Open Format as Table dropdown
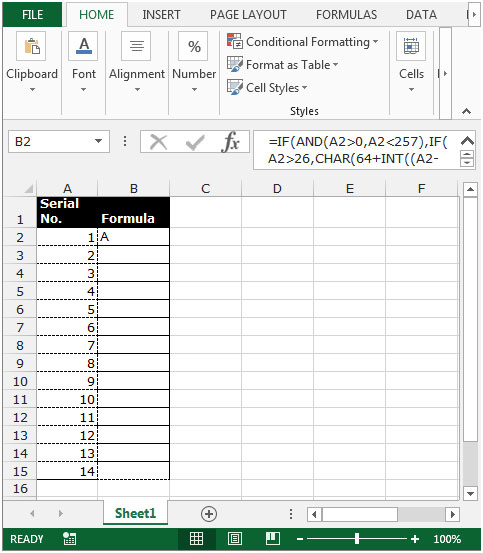Screen dimensions: 483x553 tap(335, 65)
